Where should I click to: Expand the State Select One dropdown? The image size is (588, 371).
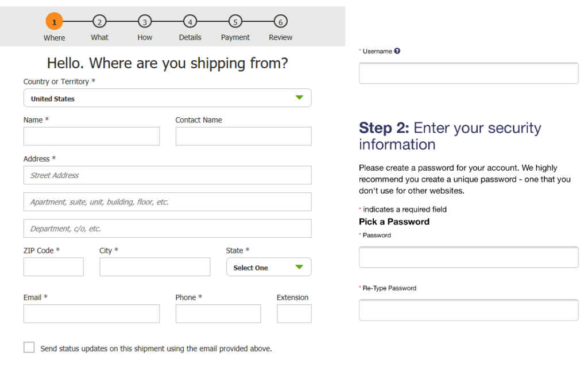[268, 266]
